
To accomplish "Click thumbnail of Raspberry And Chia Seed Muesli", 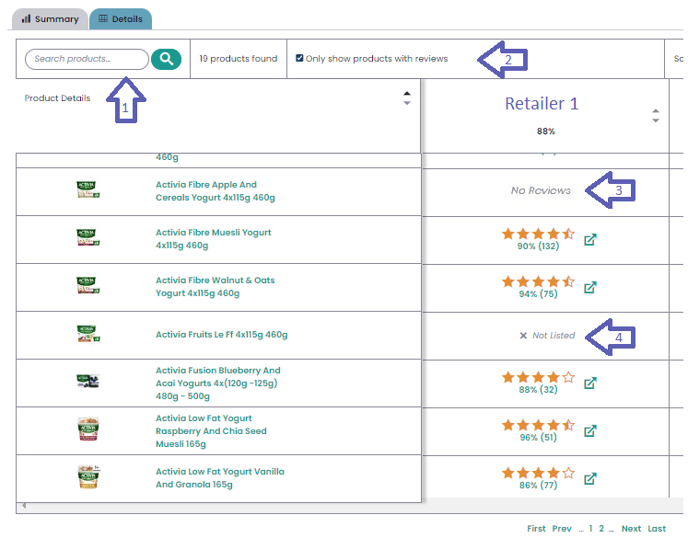I will pyautogui.click(x=88, y=429).
